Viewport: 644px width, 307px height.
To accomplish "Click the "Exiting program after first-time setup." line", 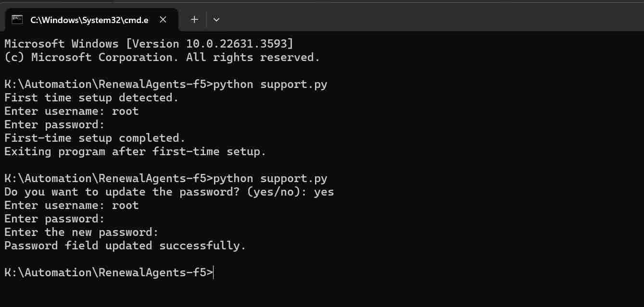I will 135,151.
